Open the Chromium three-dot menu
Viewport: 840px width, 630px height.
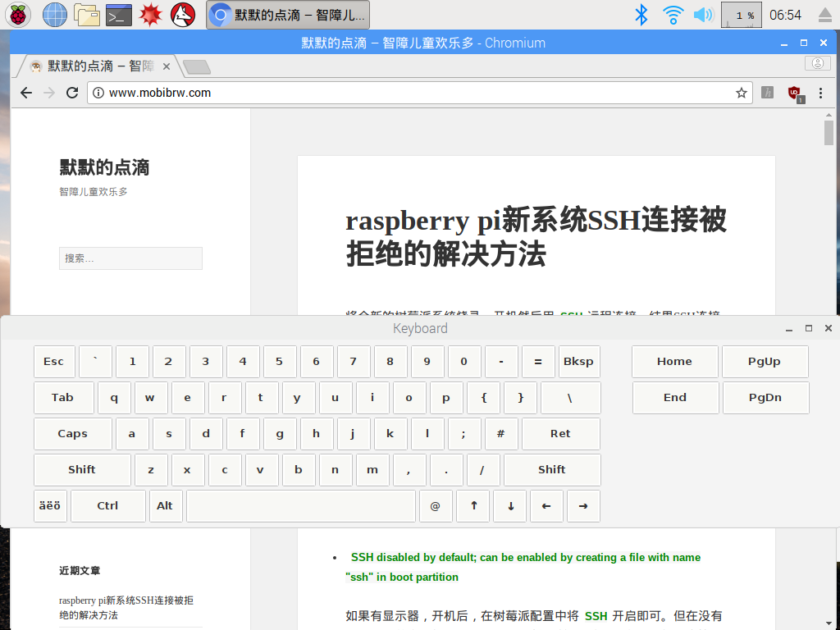(x=820, y=93)
